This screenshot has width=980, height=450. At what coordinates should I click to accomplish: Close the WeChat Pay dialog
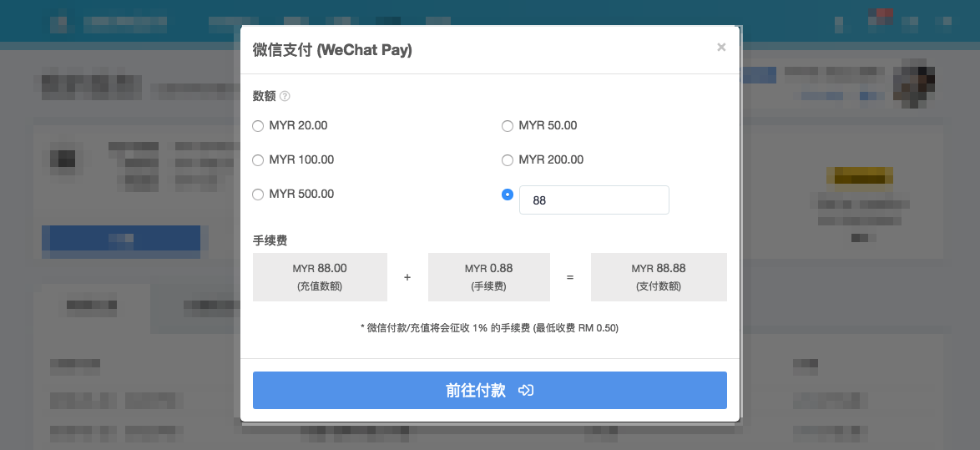pos(721,48)
